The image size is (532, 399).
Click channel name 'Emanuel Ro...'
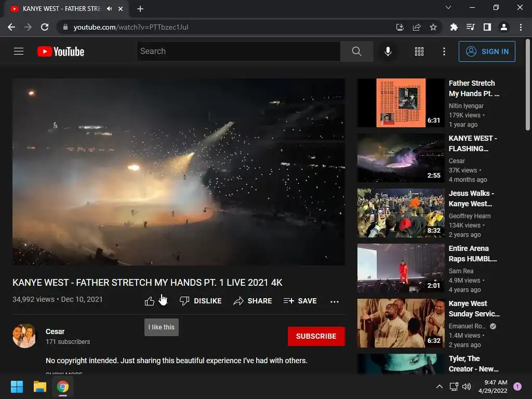(467, 326)
